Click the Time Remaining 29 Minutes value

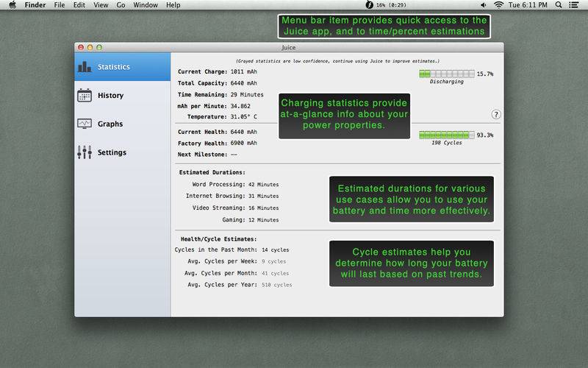pyautogui.click(x=247, y=95)
